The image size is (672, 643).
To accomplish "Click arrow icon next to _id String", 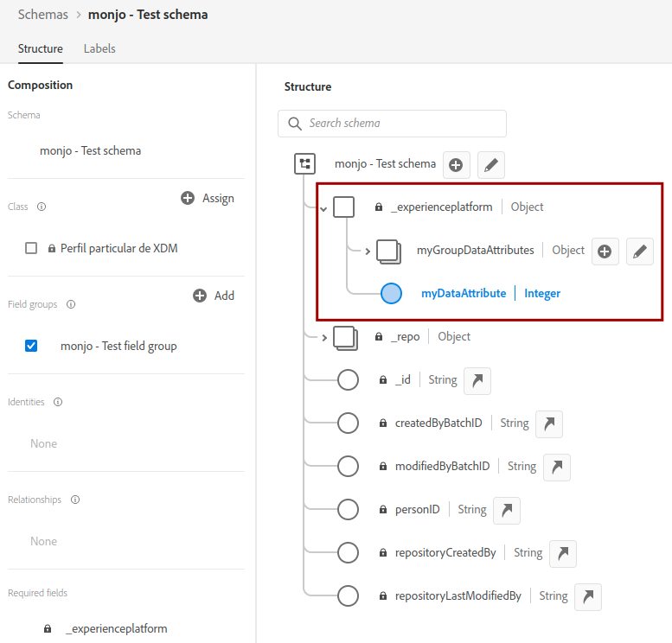I will [477, 381].
